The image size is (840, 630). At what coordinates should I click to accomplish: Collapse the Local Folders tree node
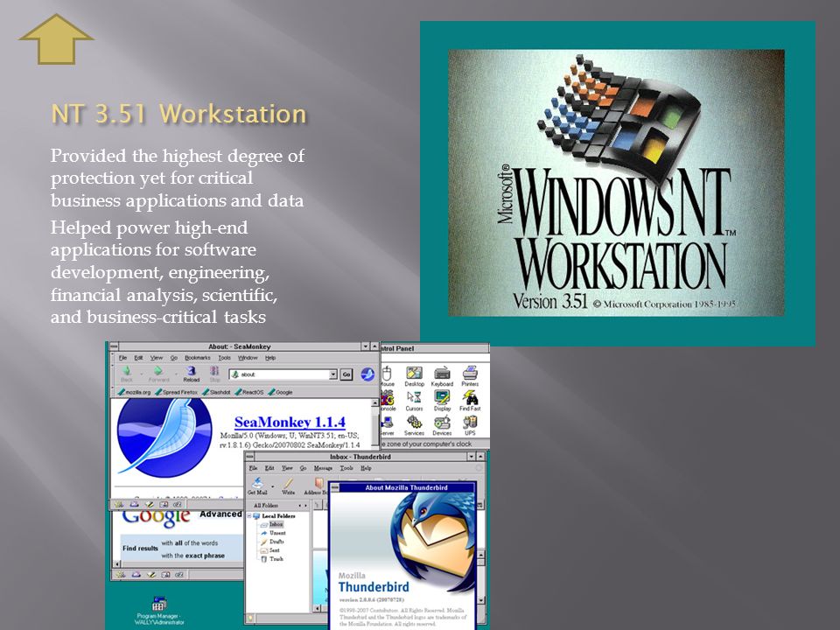249,516
